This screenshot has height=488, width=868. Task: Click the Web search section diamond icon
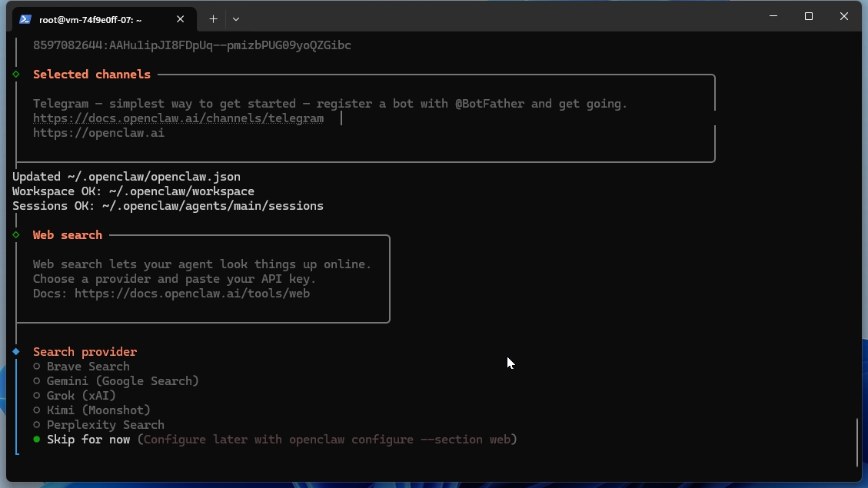coord(16,234)
